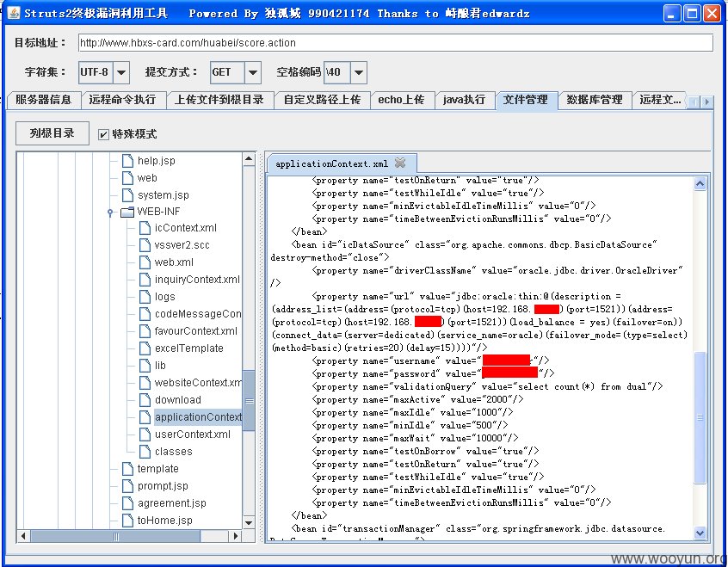Viewport: 728px width, 567px height.
Task: Show previous tabs with left arrow
Action: pyautogui.click(x=694, y=102)
